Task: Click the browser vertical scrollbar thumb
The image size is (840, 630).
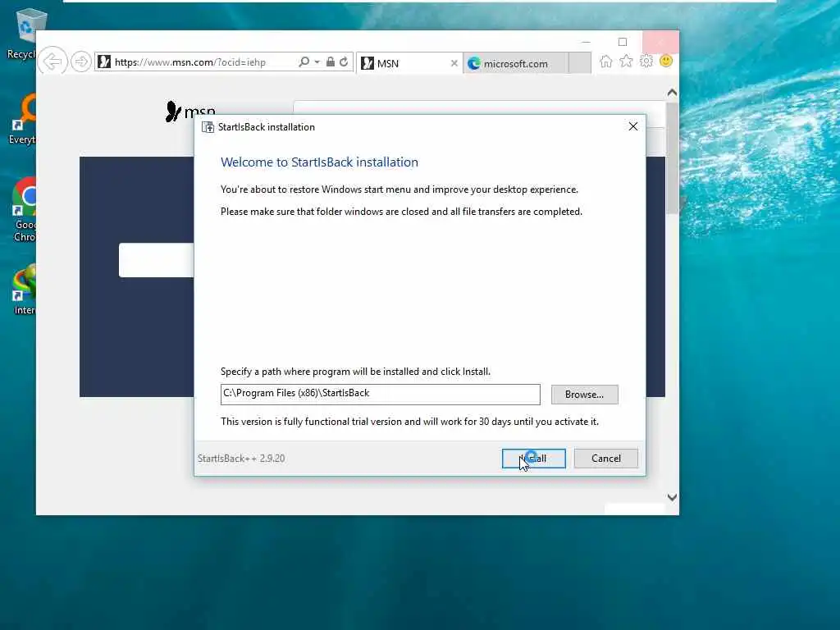Action: tap(672, 158)
